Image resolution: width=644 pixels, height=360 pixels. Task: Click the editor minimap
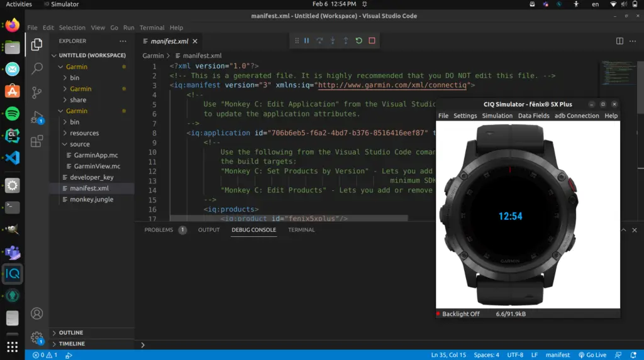pyautogui.click(x=619, y=74)
